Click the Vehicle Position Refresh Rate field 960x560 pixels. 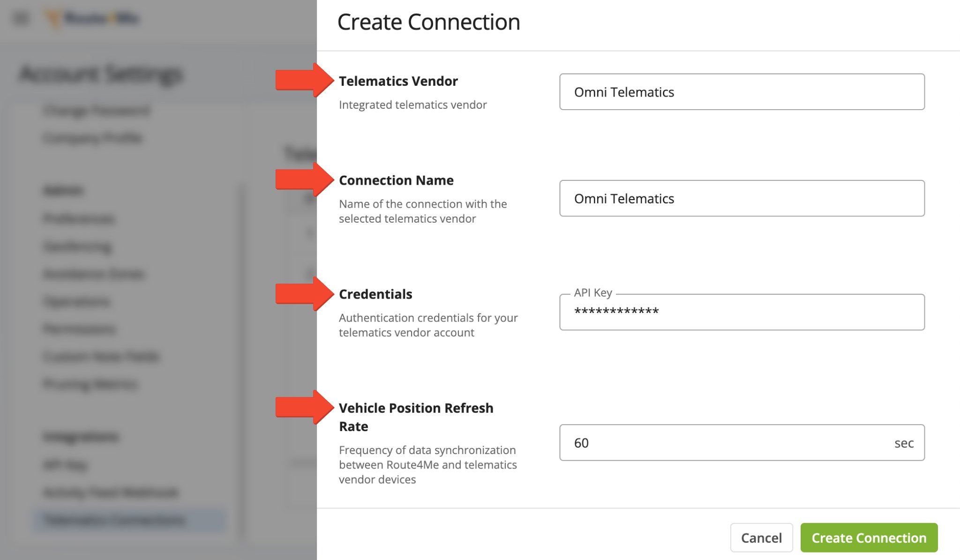pyautogui.click(x=742, y=443)
